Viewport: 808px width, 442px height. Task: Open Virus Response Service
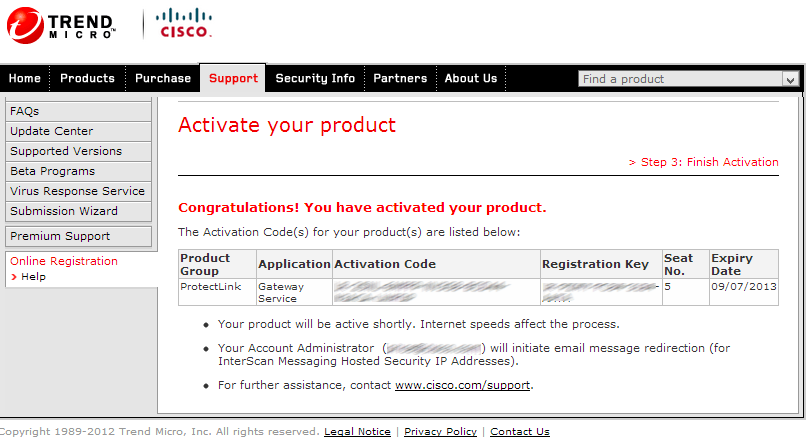[78, 191]
